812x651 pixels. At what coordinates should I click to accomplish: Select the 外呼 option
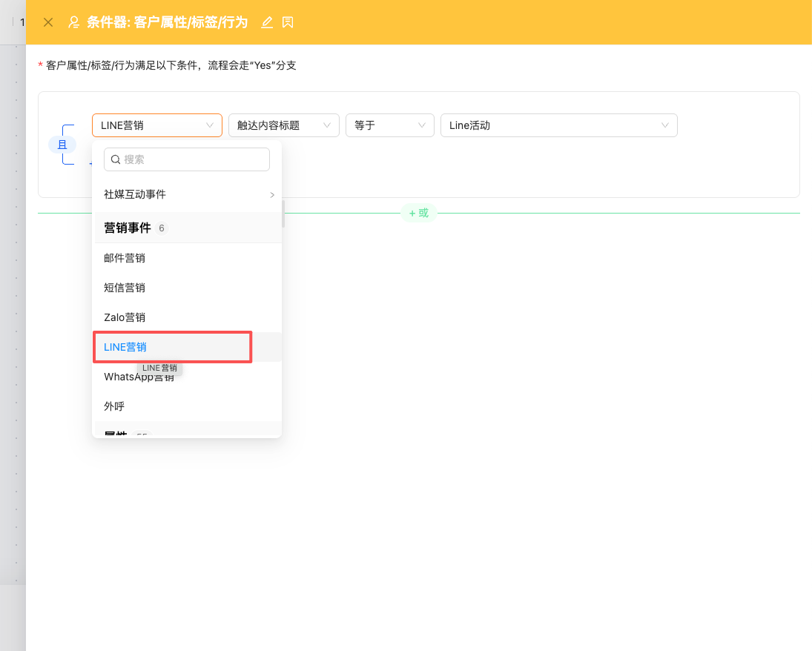[114, 406]
